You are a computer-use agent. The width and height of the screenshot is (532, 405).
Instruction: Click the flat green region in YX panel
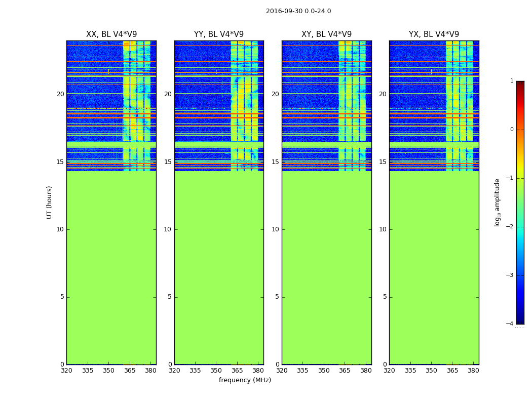434,268
